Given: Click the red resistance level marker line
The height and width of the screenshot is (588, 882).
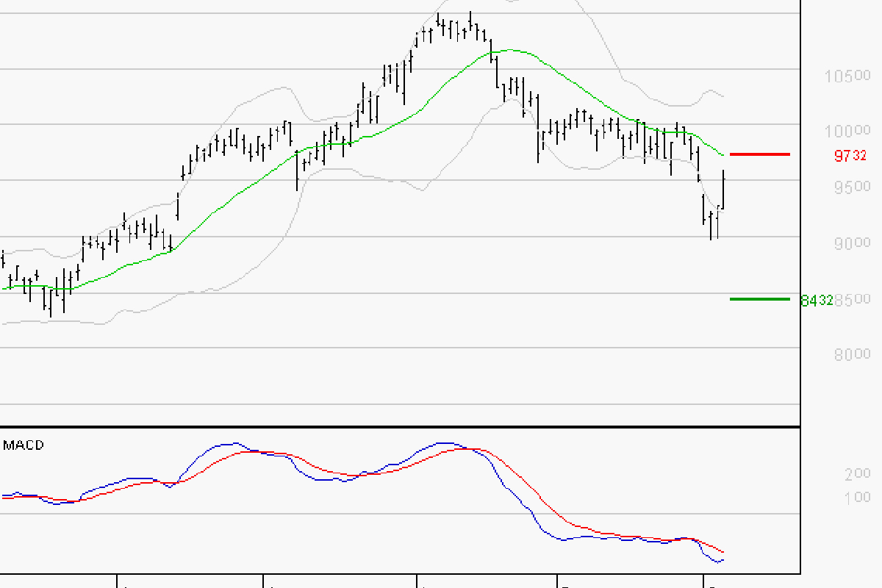Looking at the screenshot, I should tap(760, 154).
